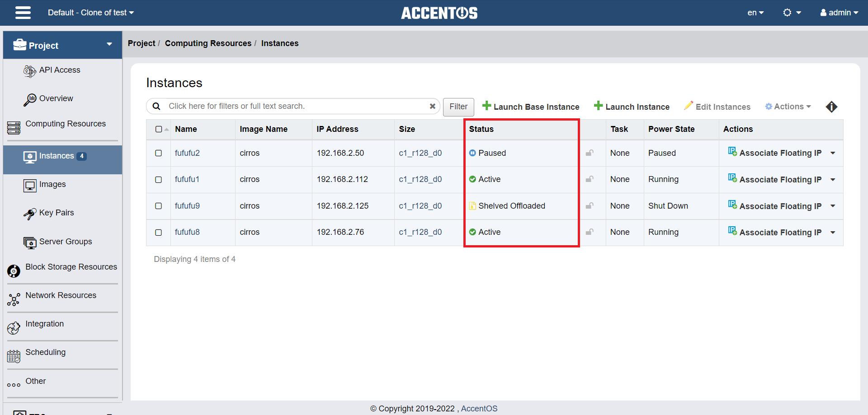868x415 pixels.
Task: Open the admin user dropdown
Action: click(839, 13)
